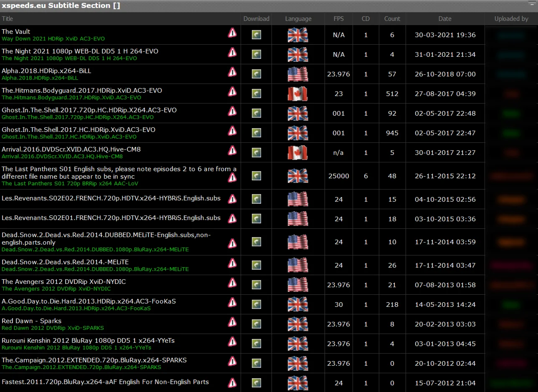Click green release name Red Dawn 2012 DVDRip XviD-SPARKS
This screenshot has height=392, width=538.
53,328
